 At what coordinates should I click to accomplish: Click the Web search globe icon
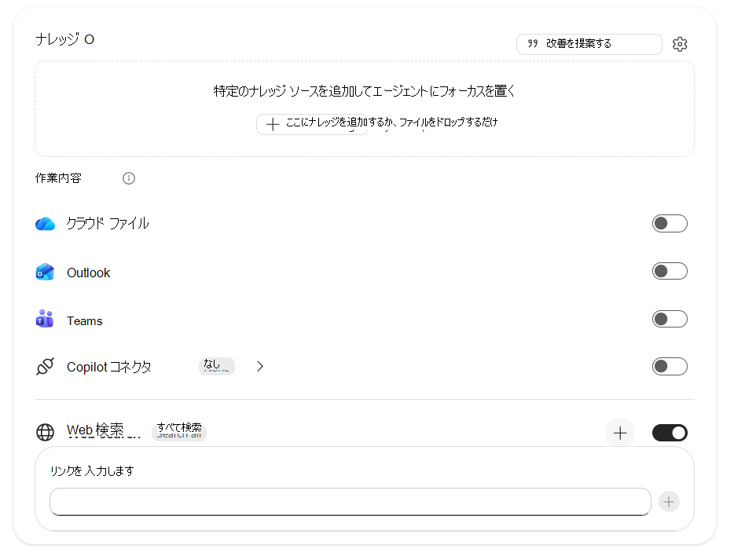45,432
